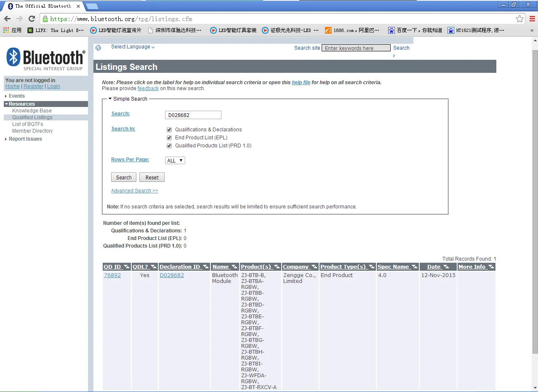Click the vertical page scrollbar
Viewport: 538px width, 392px height.
tap(535, 201)
